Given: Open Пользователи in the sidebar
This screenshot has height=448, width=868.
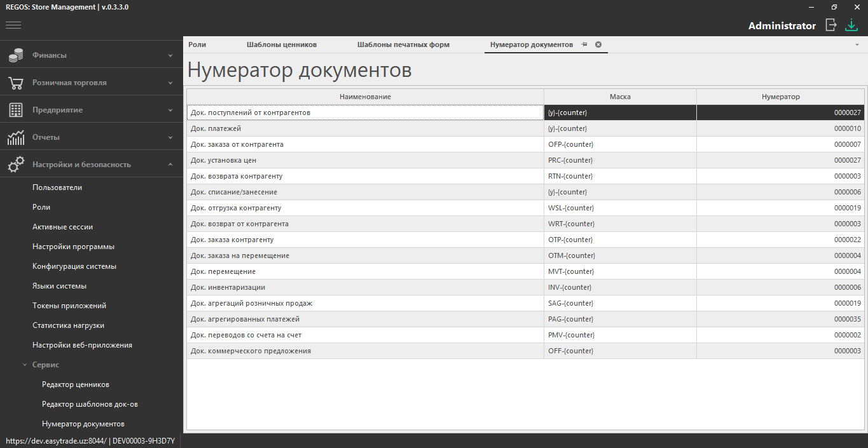Looking at the screenshot, I should (57, 187).
